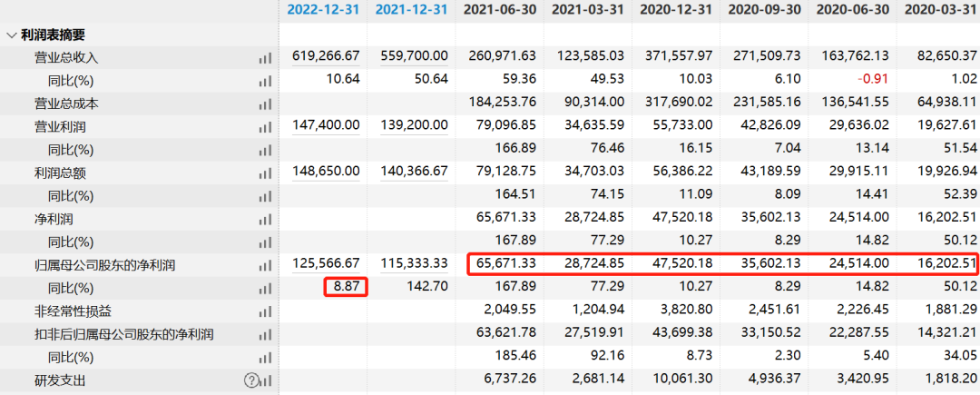This screenshot has width=980, height=395.
Task: Select the 2021-12-31 column header
Action: click(x=412, y=10)
